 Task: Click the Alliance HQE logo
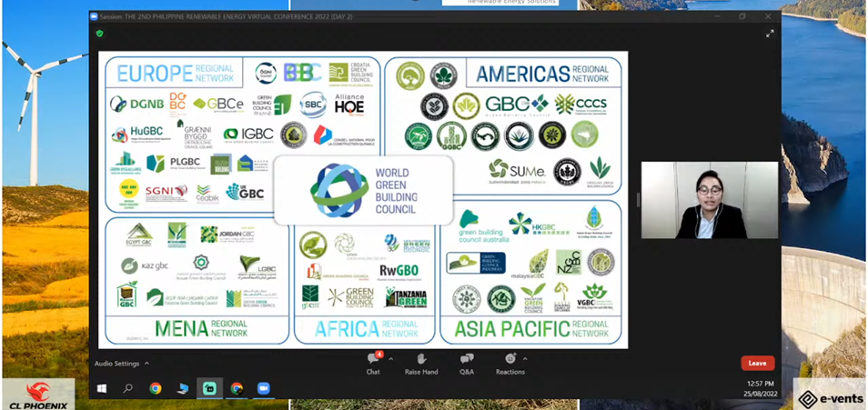(x=349, y=104)
